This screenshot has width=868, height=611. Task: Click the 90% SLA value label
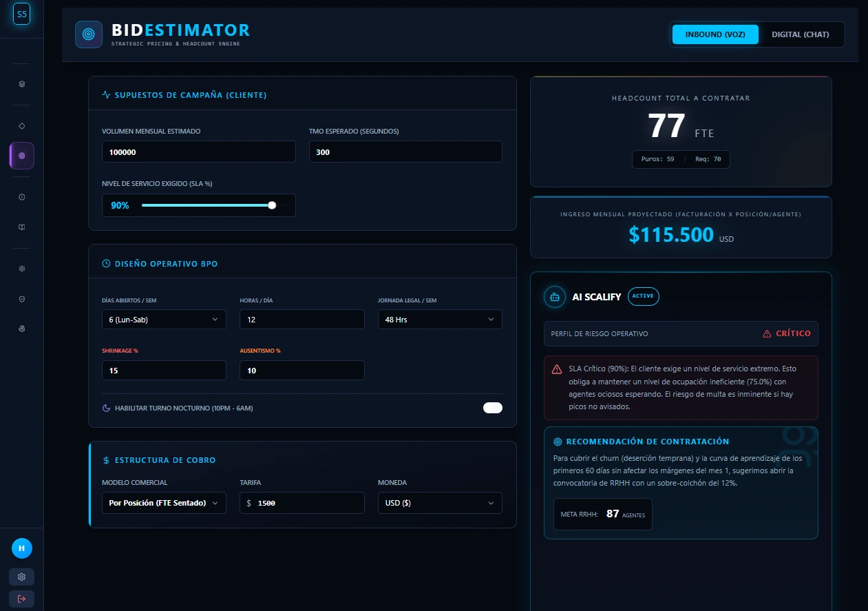point(120,205)
